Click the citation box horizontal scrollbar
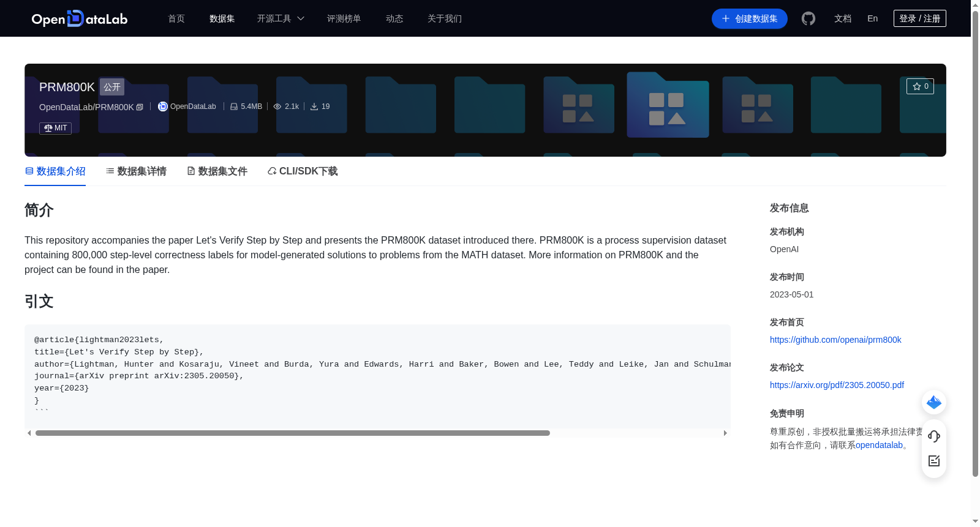Screen dimensions: 980x527 coord(293,433)
